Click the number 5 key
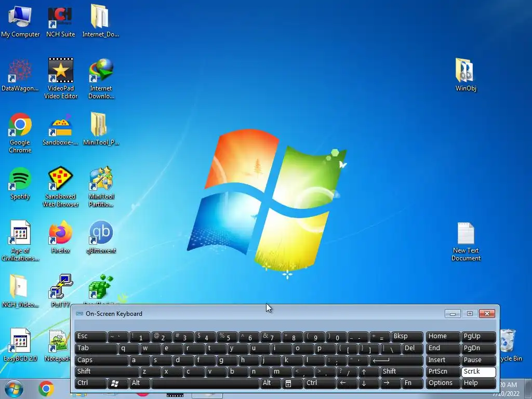Viewport: 532px width, 399px height. coord(227,337)
